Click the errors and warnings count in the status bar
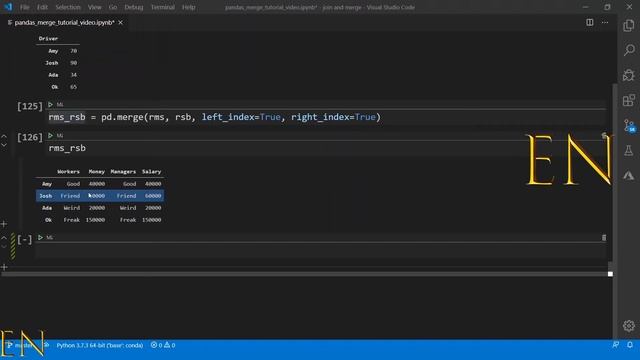The image size is (640, 360). (x=163, y=345)
